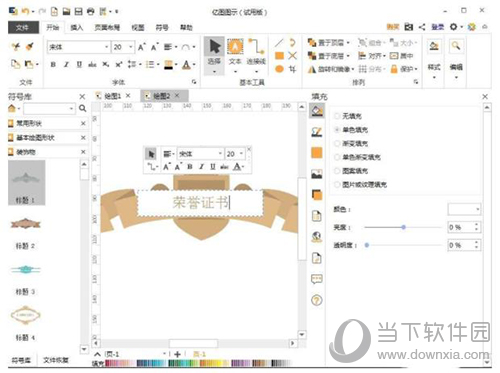Open the help question-mark panel icon
The image size is (500, 373).
point(317,300)
